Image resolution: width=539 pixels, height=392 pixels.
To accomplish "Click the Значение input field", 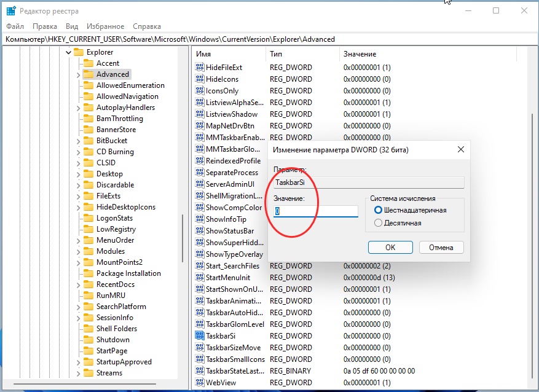I will coord(315,211).
